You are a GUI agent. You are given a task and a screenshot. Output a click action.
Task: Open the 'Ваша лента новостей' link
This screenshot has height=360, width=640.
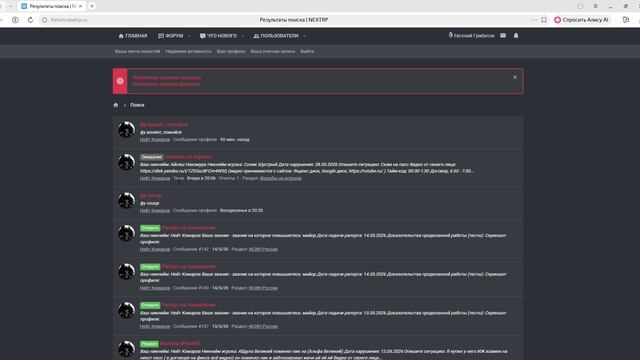coord(138,51)
